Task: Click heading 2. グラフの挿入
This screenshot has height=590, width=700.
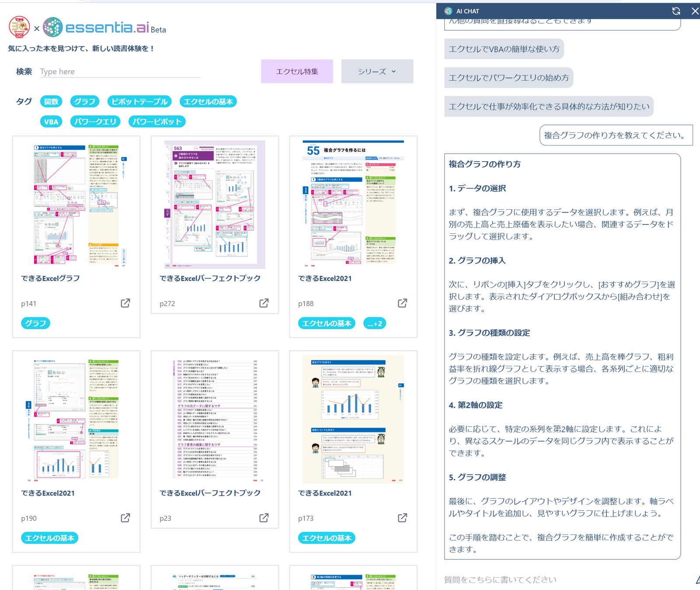Action: coord(477,260)
